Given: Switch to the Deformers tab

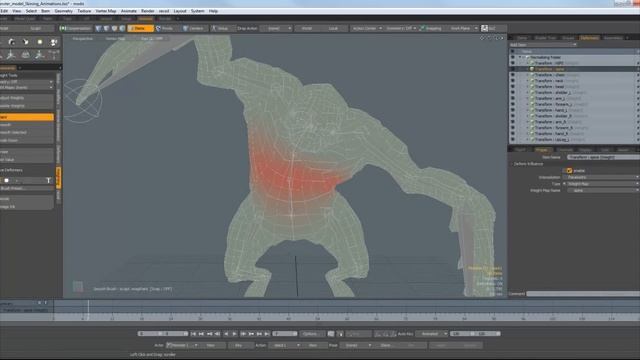Looking at the screenshot, I should coord(589,38).
